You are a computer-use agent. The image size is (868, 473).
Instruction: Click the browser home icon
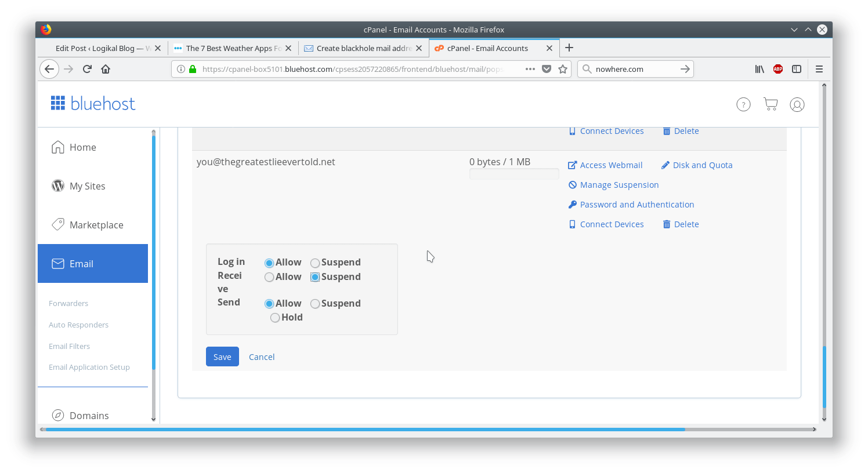pos(106,69)
